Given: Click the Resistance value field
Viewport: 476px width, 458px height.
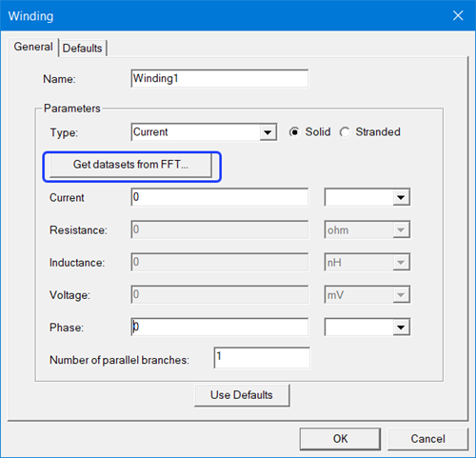Looking at the screenshot, I should [x=220, y=229].
